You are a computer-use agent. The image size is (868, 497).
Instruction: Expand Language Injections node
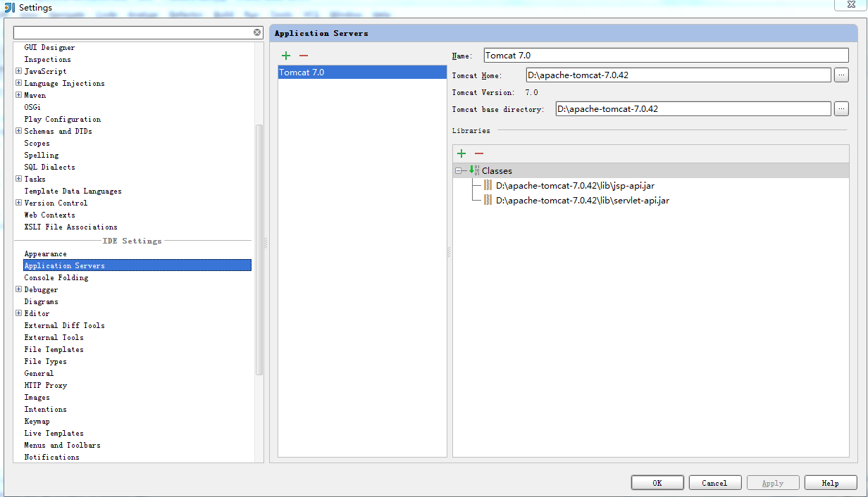tap(18, 83)
